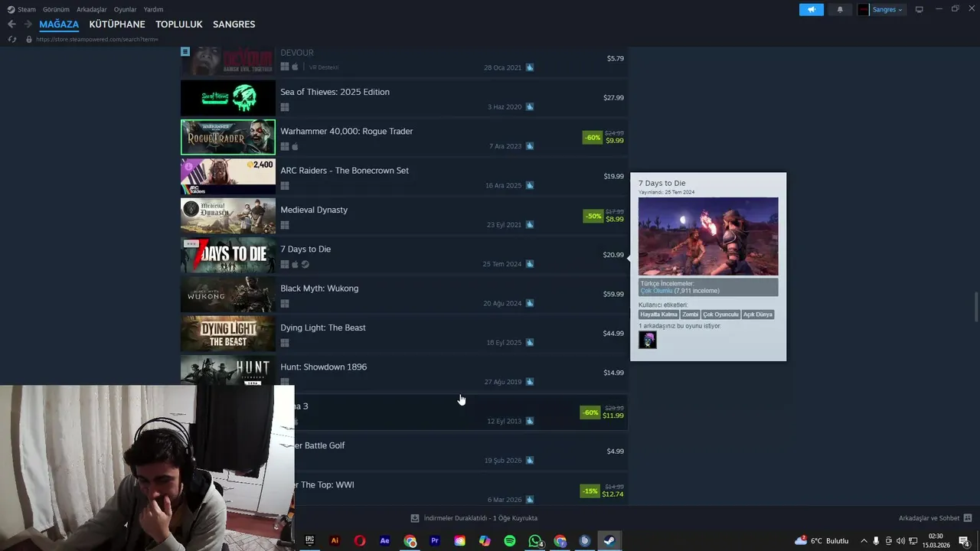Click review thumbs-up icon on Hunt: Showdown 1896 row
This screenshot has width=980, height=551.
(530, 382)
